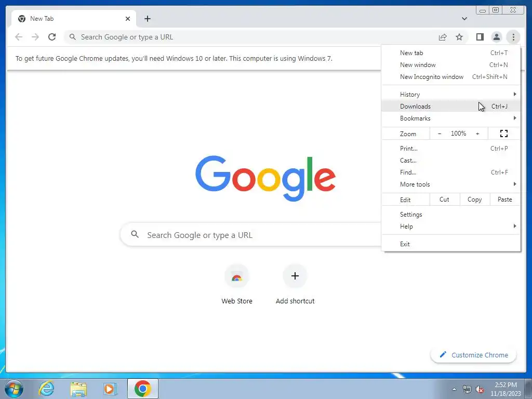Click the Chrome taskbar icon

[142, 389]
